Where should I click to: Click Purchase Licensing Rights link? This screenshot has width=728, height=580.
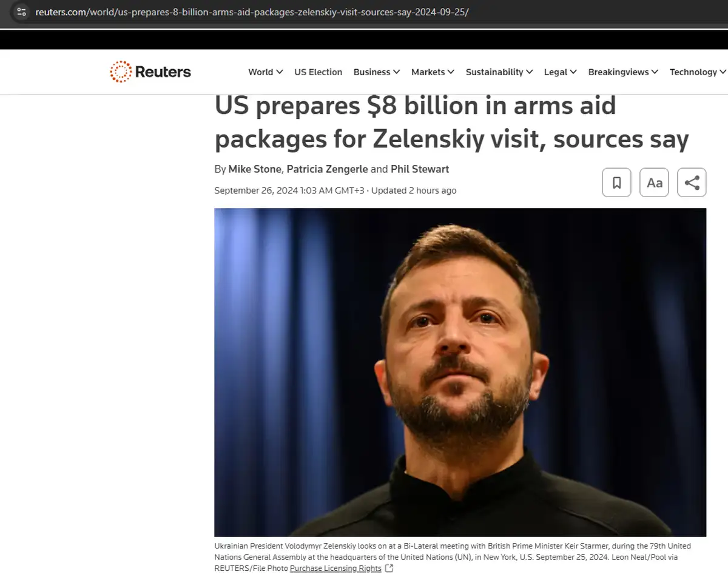coord(335,568)
